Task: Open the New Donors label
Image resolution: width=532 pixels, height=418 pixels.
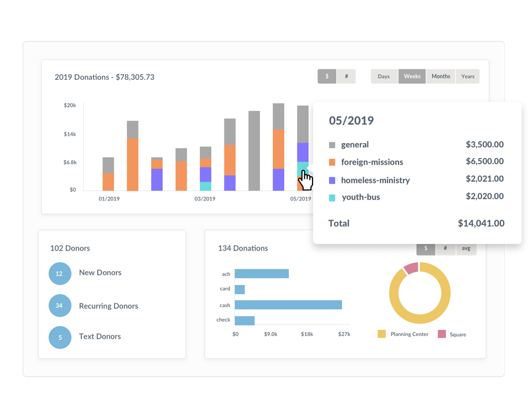Action: click(100, 272)
